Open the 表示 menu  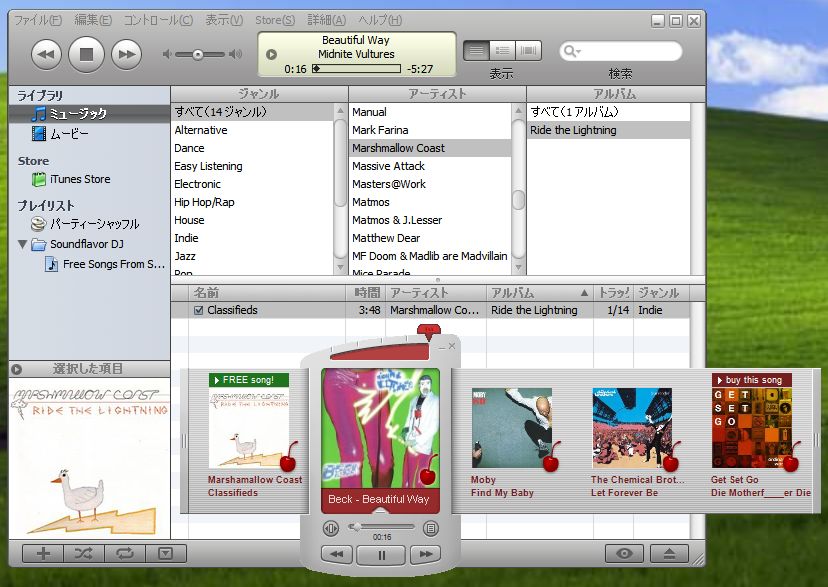[x=224, y=20]
